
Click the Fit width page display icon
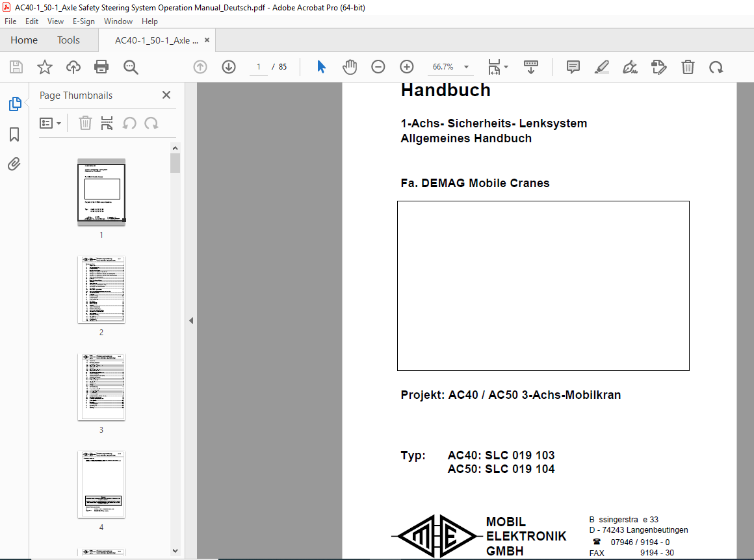495,67
